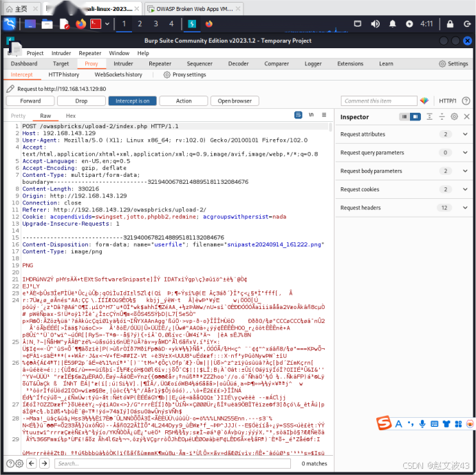The height and width of the screenshot is (475, 476).
Task: Set Inspector layout to vertical view
Action: click(x=415, y=117)
